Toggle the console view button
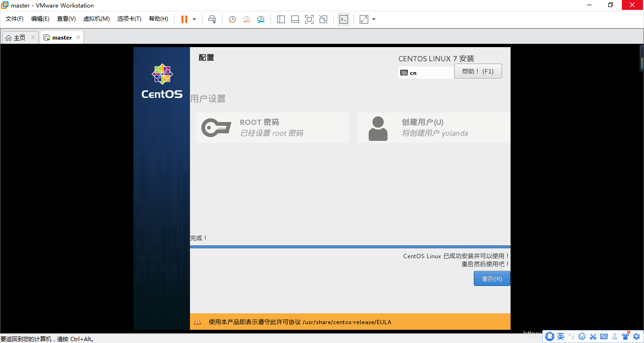 344,19
